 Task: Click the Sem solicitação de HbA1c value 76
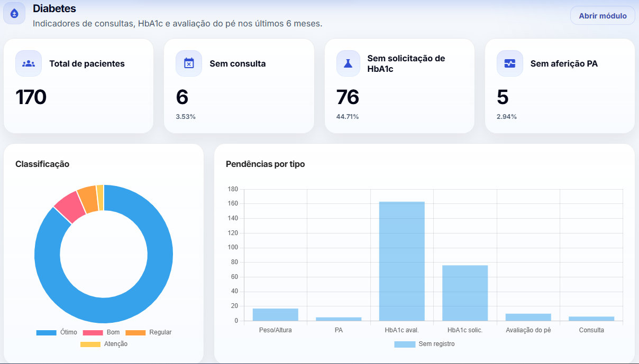click(348, 97)
